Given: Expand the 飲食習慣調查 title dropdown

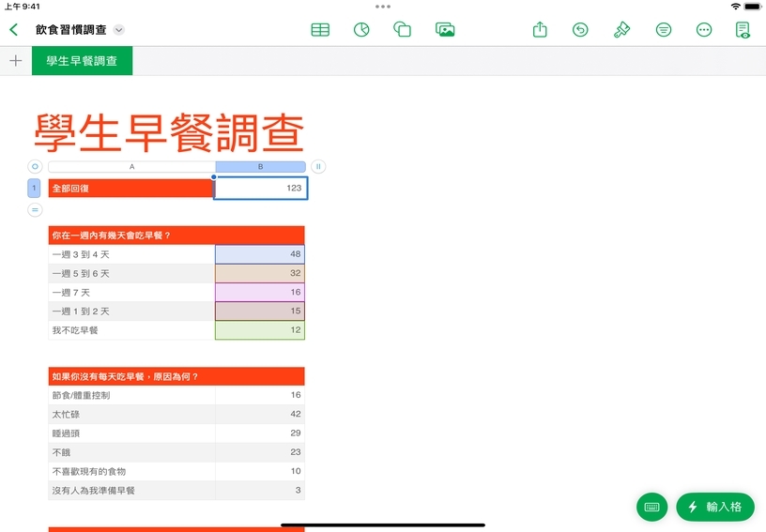Looking at the screenshot, I should click(x=118, y=30).
